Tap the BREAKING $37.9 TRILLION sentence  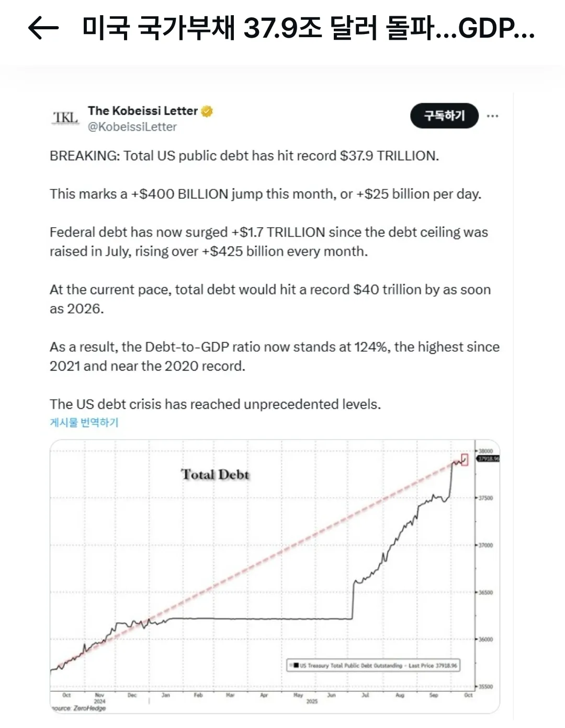click(x=244, y=156)
